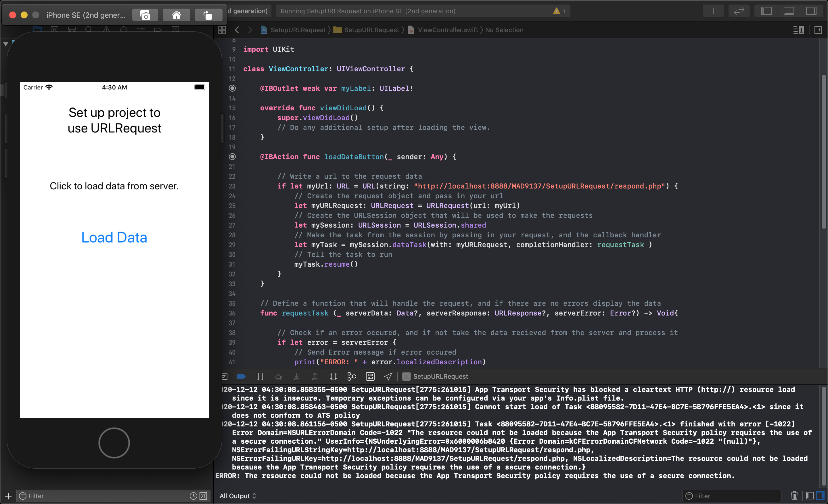Open Debug Memory Graph
Viewport: 828px width, 504px height.
(x=352, y=376)
